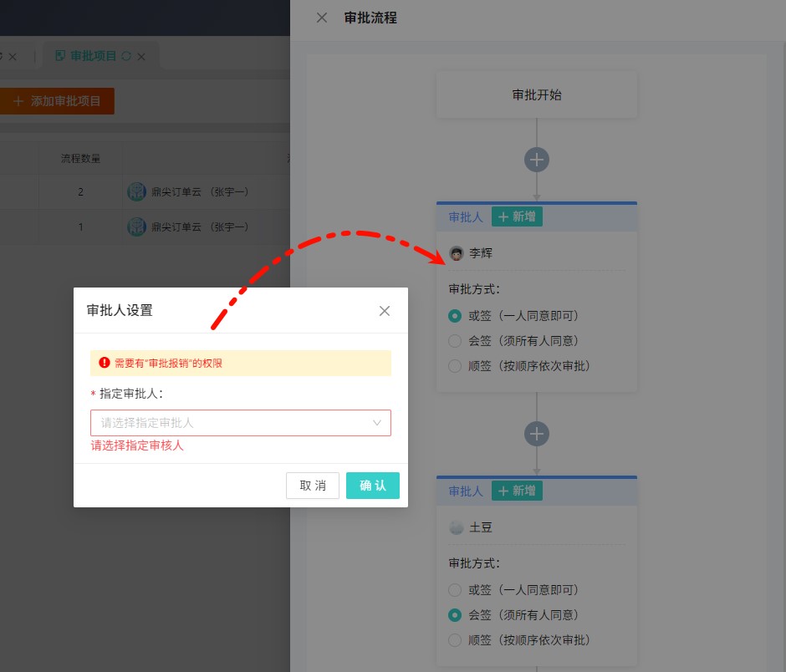786x672 pixels.
Task: Select 或签 for approver 土豆
Action: pyautogui.click(x=455, y=590)
